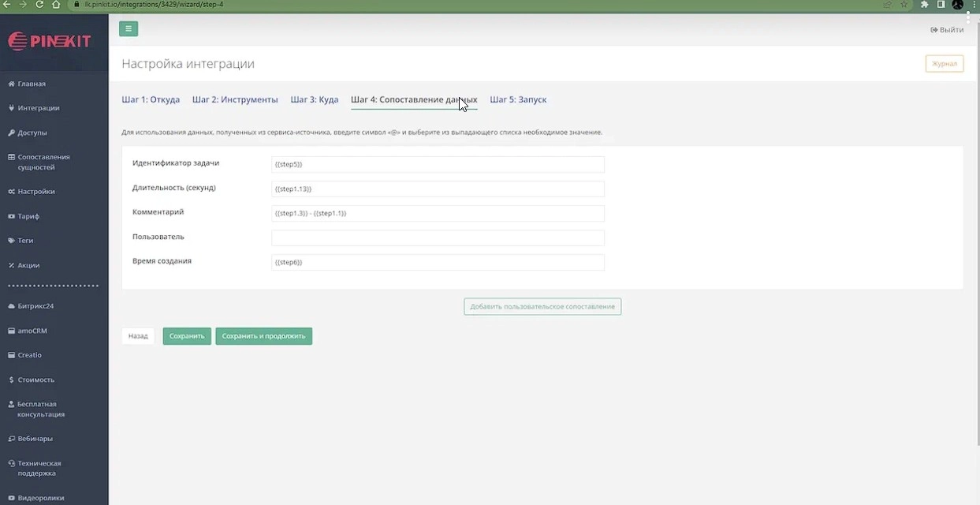Select Шаг 3: Куда tab
980x505 pixels.
point(314,100)
